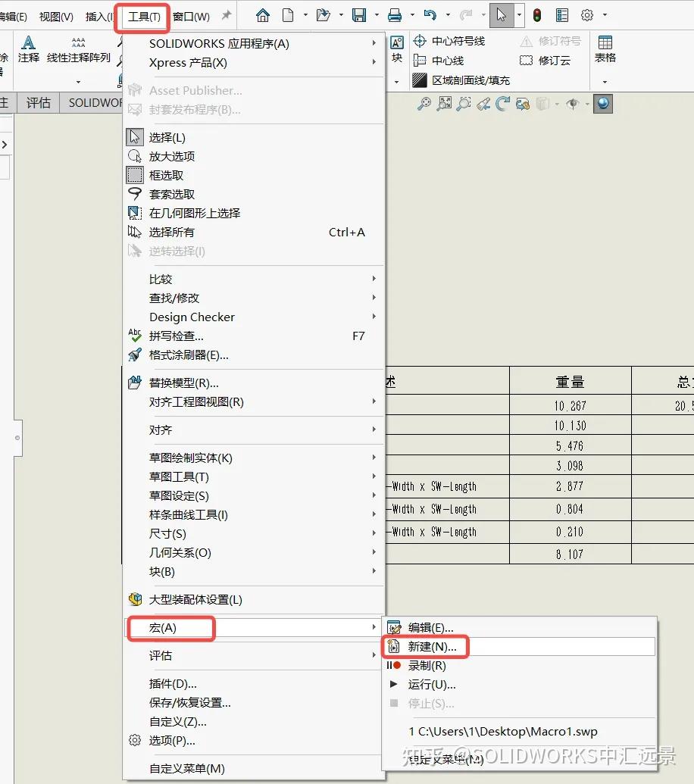Choose 替换模型(R)... entry
This screenshot has width=694, height=784.
tap(255, 383)
